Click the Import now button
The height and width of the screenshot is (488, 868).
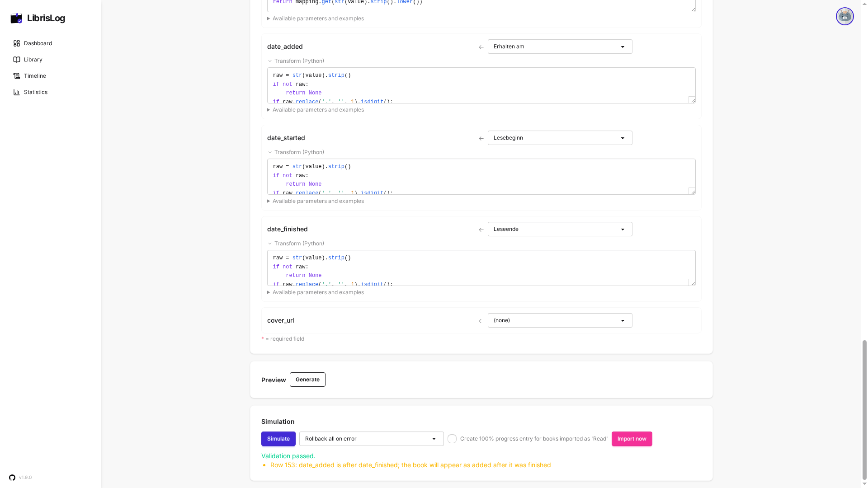[632, 439]
